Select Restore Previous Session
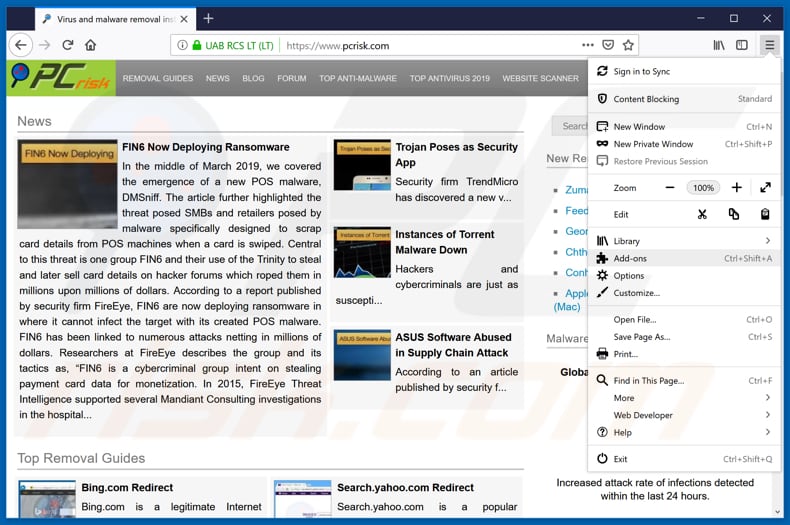The image size is (790, 525). (684, 161)
